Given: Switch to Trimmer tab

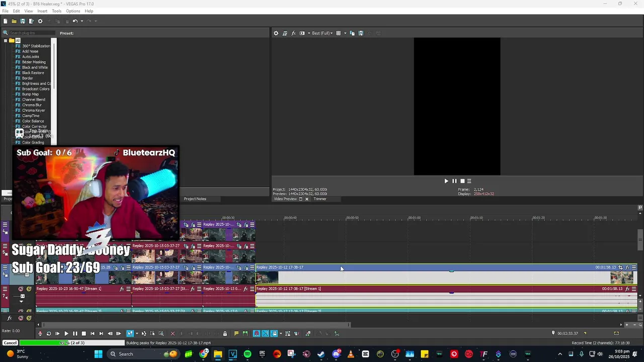Looking at the screenshot, I should click(320, 199).
